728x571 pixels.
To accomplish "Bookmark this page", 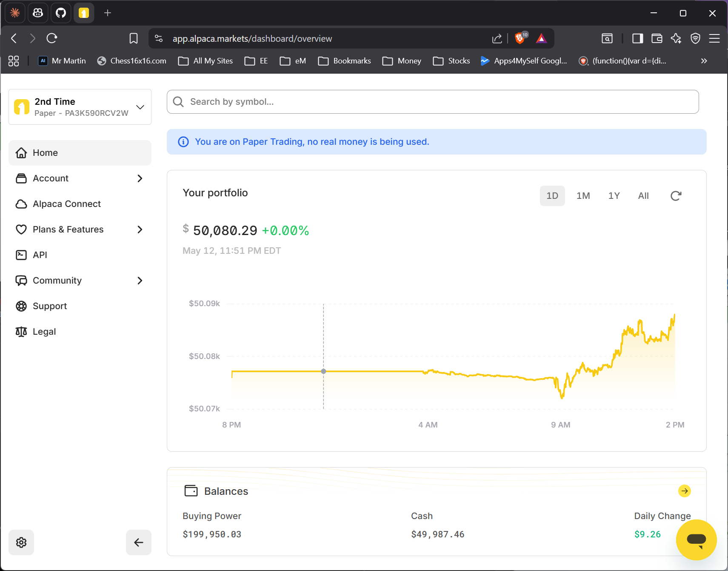I will 134,38.
